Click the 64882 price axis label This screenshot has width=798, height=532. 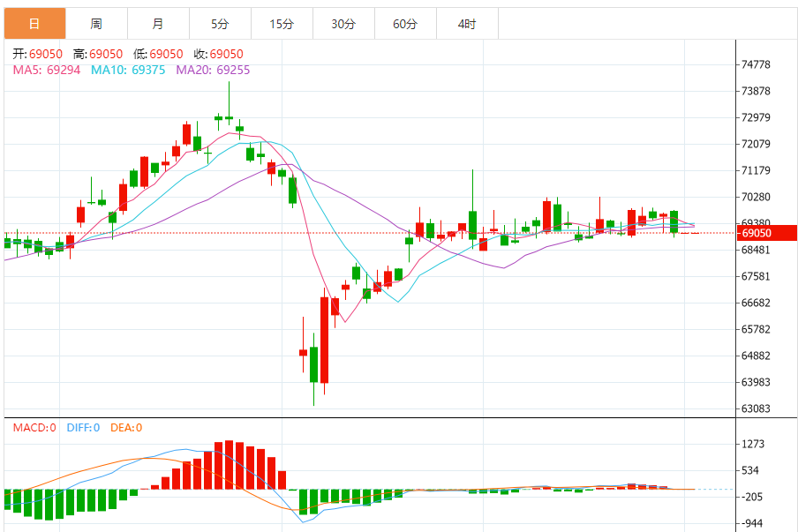(x=756, y=356)
